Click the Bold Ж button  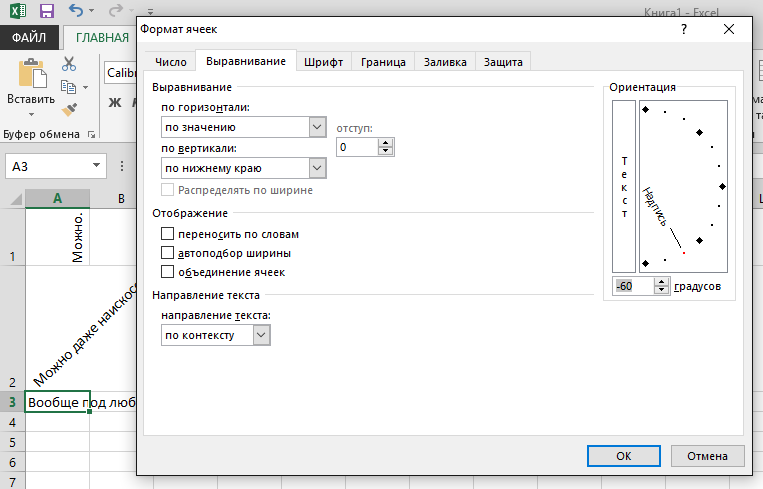point(115,102)
